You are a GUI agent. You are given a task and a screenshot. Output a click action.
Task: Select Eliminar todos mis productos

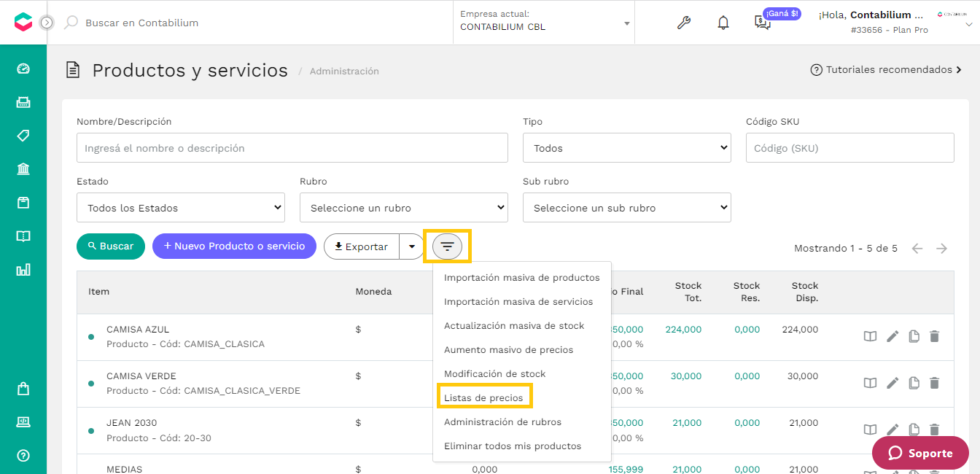(x=522, y=446)
